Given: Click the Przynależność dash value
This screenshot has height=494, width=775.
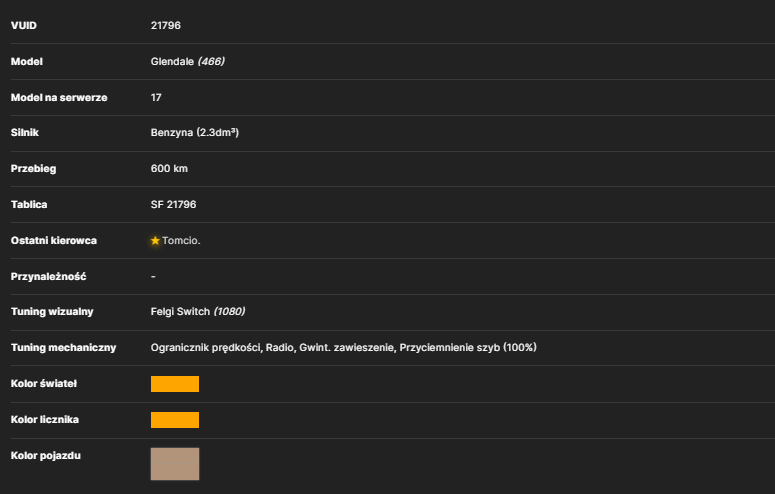Looking at the screenshot, I should pos(153,276).
